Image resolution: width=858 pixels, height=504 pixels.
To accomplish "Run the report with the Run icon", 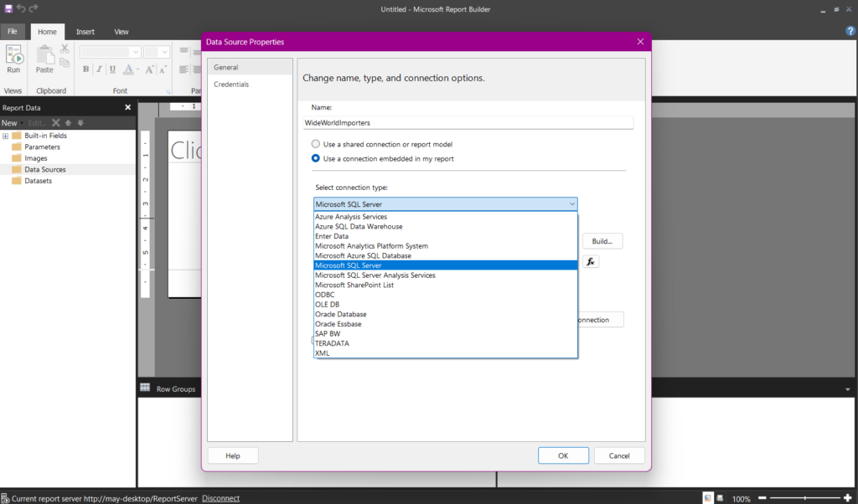I will (13, 54).
